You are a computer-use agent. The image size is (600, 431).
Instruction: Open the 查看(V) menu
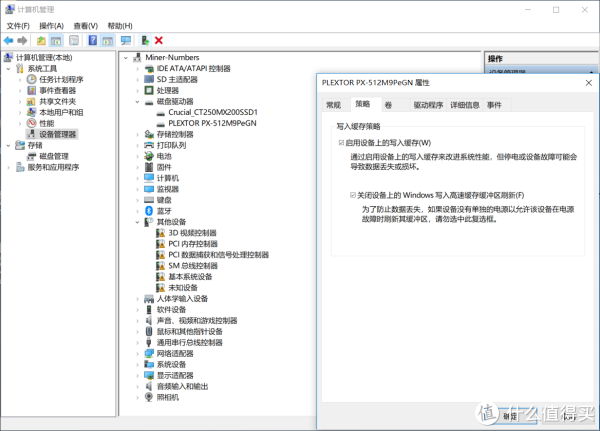[86, 26]
